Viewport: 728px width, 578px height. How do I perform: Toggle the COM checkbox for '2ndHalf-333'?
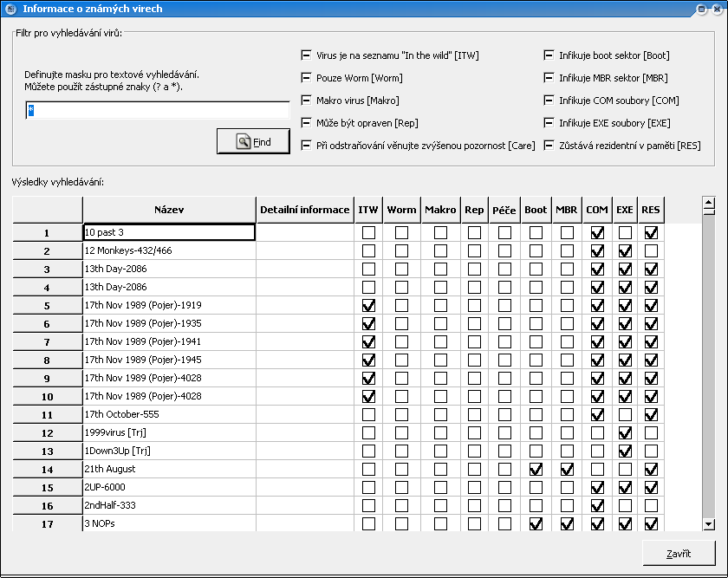pyautogui.click(x=597, y=505)
